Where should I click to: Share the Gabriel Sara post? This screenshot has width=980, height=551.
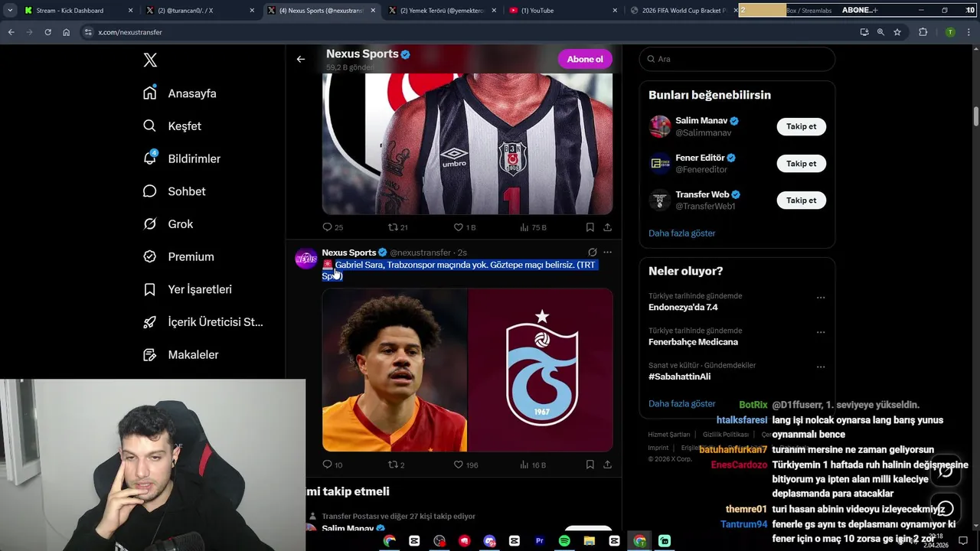[608, 465]
